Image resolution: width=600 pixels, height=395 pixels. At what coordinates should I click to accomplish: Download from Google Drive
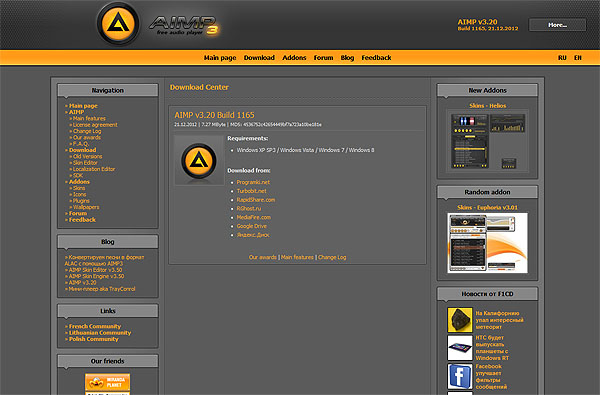tap(252, 226)
